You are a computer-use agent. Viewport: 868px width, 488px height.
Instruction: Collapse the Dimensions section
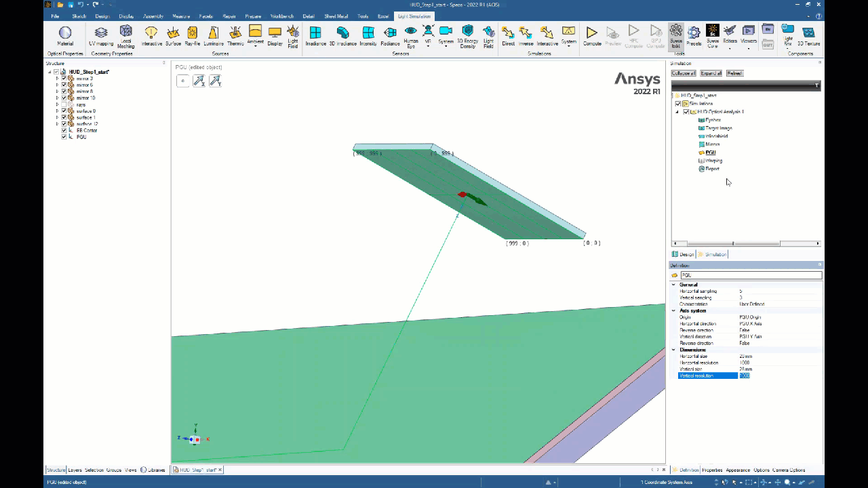[x=673, y=350]
